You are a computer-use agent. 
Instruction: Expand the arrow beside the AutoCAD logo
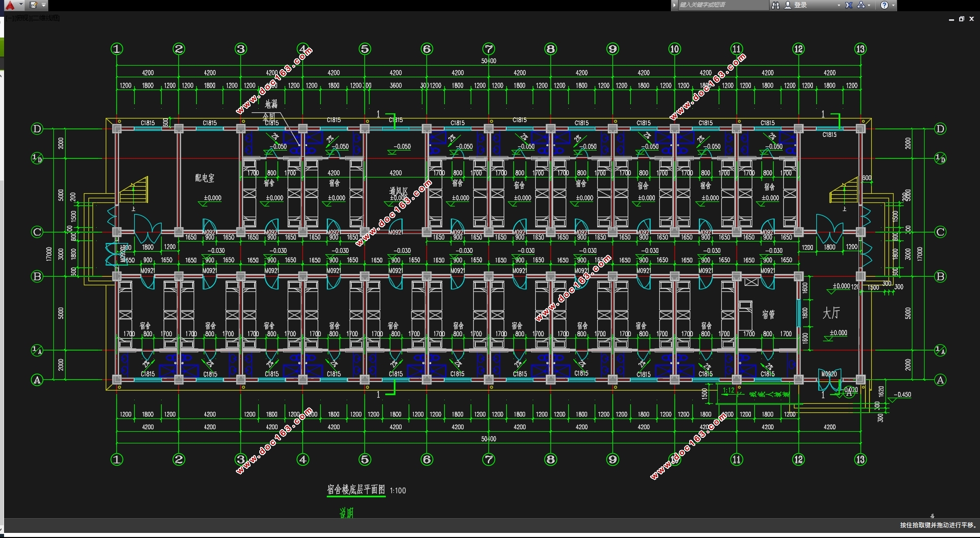click(21, 5)
